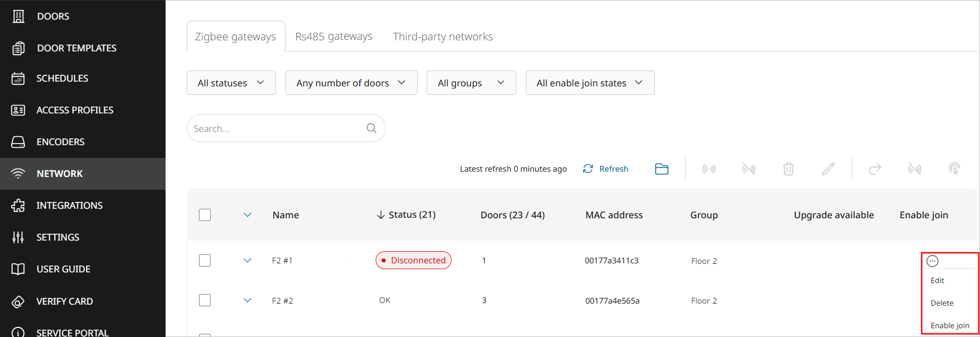980x337 pixels.
Task: Open the Any number of doors dropdown
Action: pyautogui.click(x=351, y=83)
